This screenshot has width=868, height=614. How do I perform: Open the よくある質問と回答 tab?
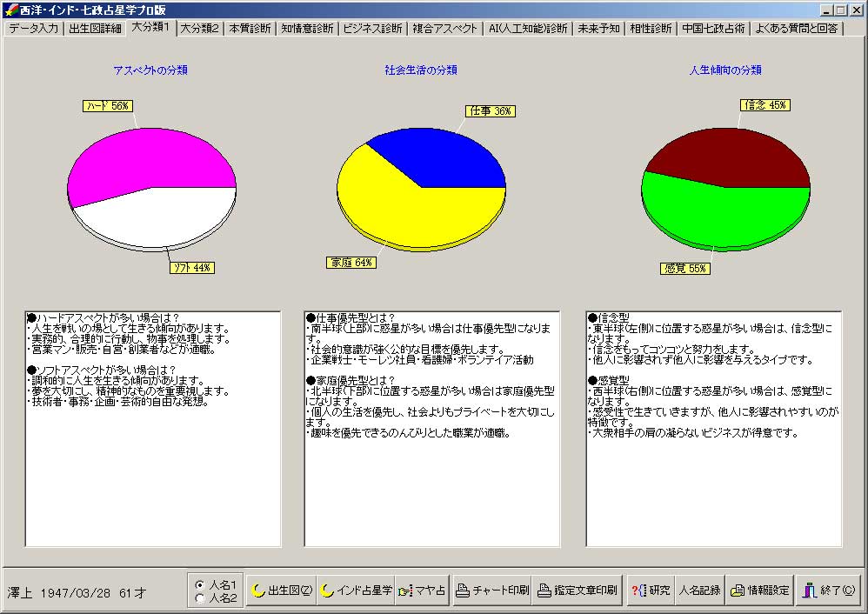[797, 28]
